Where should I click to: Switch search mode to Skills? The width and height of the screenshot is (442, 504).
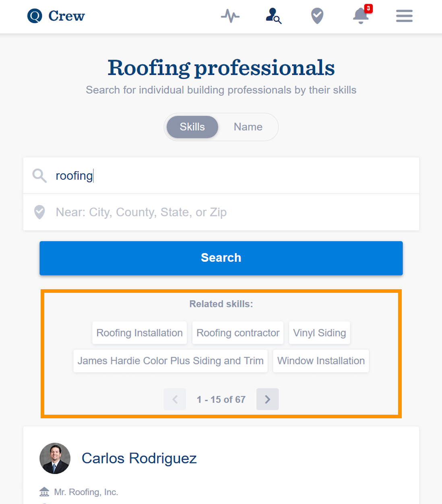192,127
